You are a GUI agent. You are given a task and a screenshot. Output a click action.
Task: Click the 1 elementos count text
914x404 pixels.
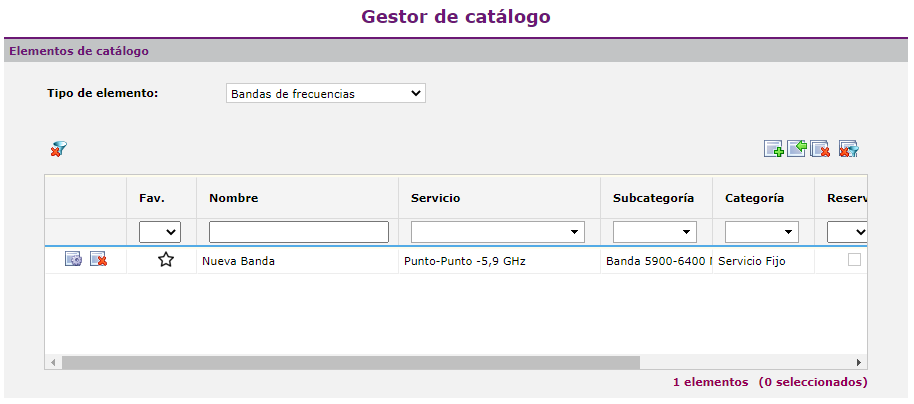711,382
